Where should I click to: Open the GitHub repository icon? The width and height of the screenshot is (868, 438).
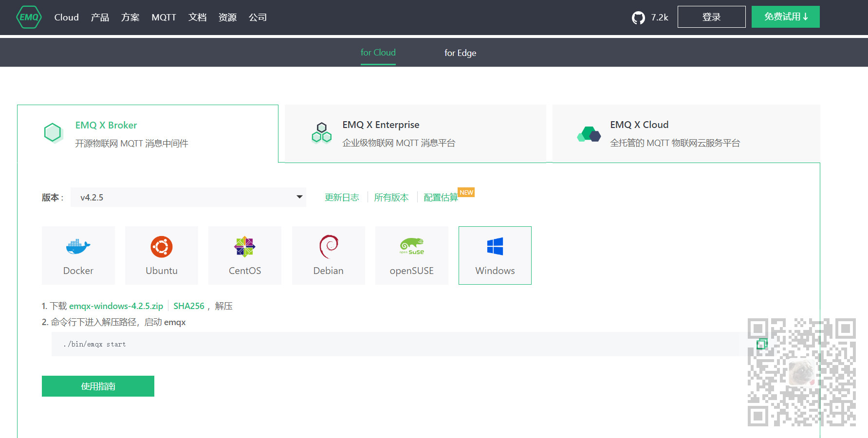tap(638, 18)
